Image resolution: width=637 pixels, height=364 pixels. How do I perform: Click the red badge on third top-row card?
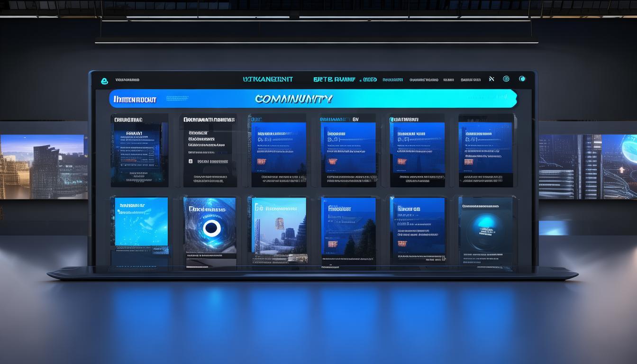point(261,162)
